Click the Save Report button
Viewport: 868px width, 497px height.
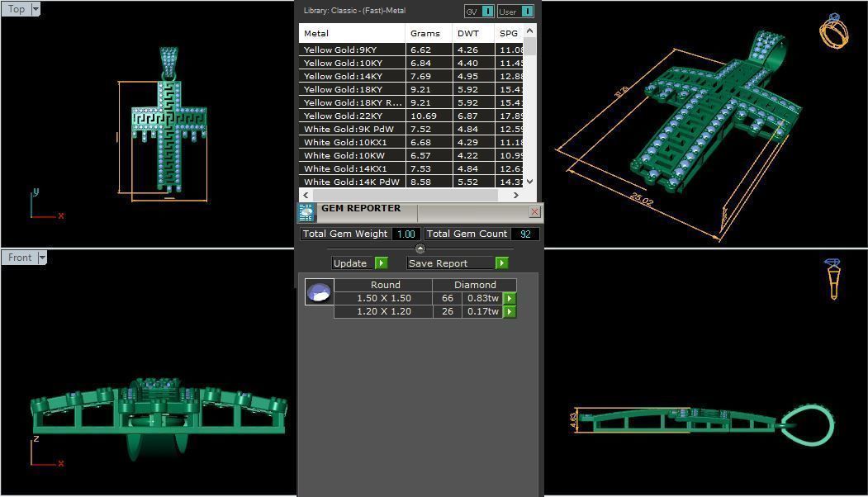[450, 263]
